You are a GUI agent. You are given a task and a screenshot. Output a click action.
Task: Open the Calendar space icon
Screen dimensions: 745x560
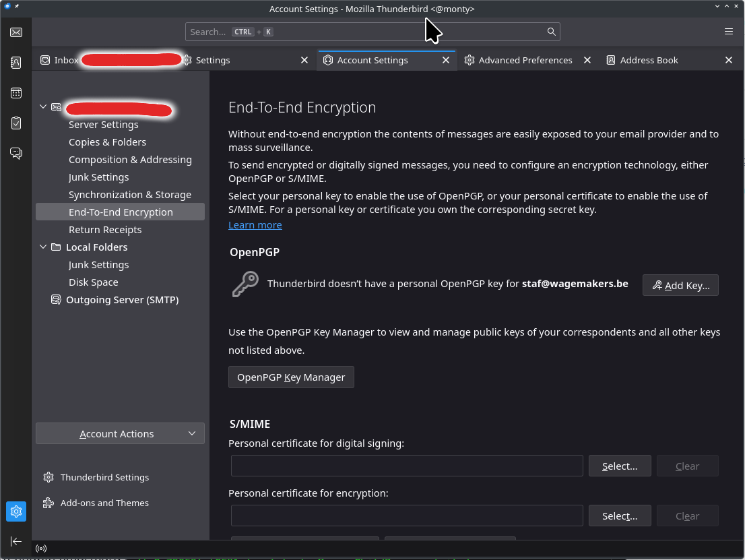pyautogui.click(x=16, y=93)
